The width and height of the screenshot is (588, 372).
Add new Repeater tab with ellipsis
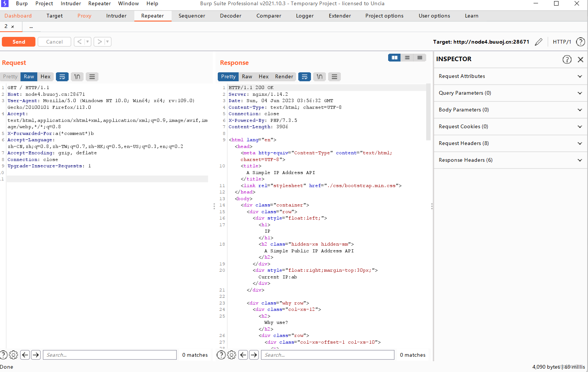pos(31,26)
